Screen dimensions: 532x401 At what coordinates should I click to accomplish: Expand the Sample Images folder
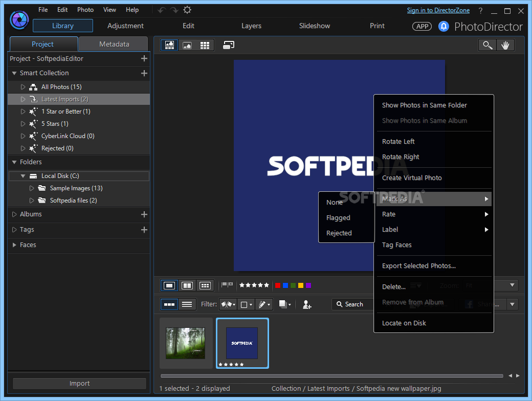(x=32, y=188)
